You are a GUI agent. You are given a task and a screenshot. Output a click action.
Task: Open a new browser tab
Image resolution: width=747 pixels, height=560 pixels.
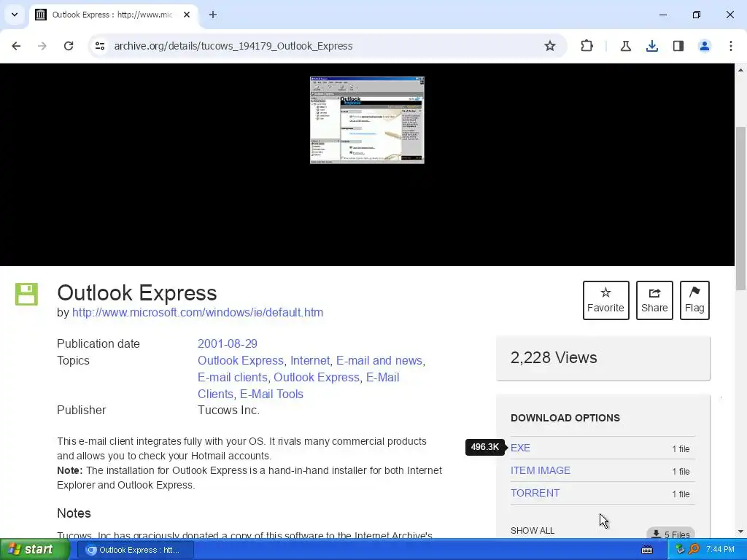(x=212, y=15)
